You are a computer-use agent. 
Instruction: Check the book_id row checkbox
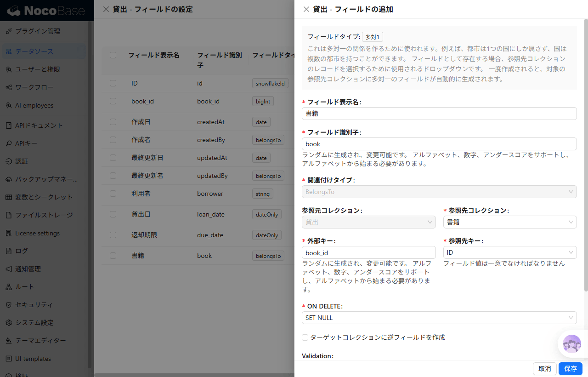[x=113, y=101]
